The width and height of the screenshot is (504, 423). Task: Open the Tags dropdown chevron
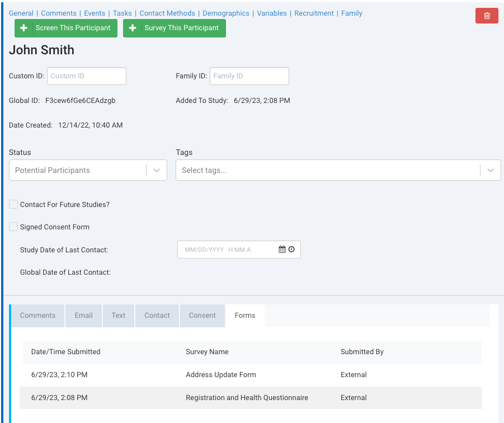491,171
